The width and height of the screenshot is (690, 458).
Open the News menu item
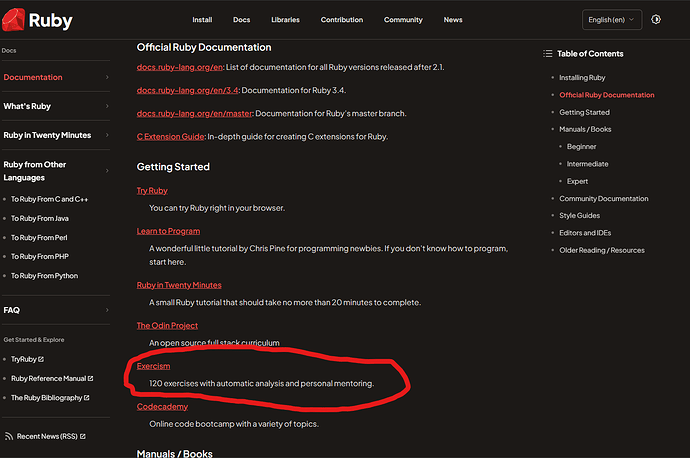click(453, 20)
